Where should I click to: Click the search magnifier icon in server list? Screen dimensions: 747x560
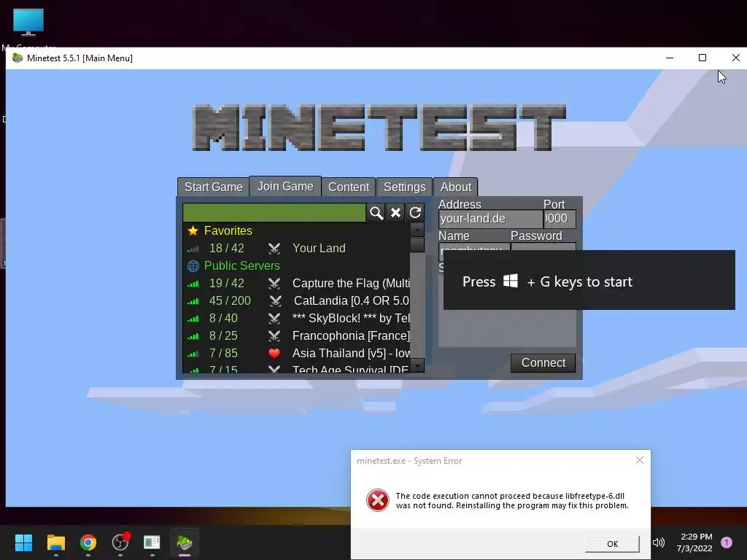pos(376,212)
